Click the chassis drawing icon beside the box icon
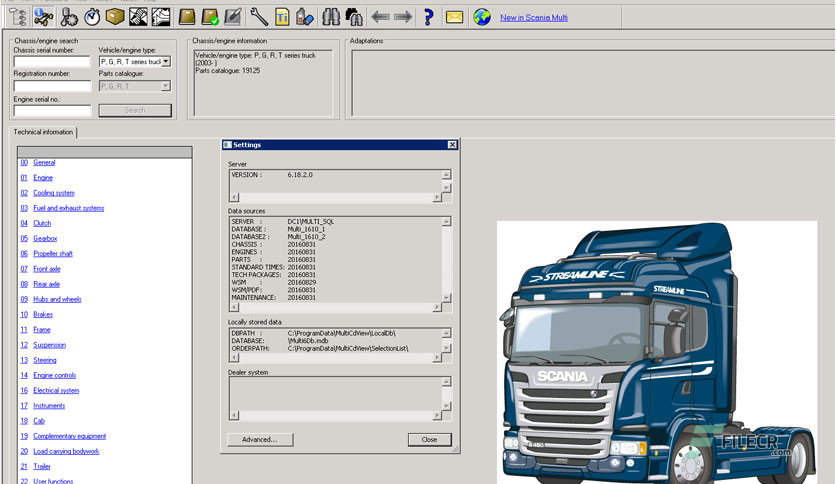The width and height of the screenshot is (836, 484). (x=138, y=17)
